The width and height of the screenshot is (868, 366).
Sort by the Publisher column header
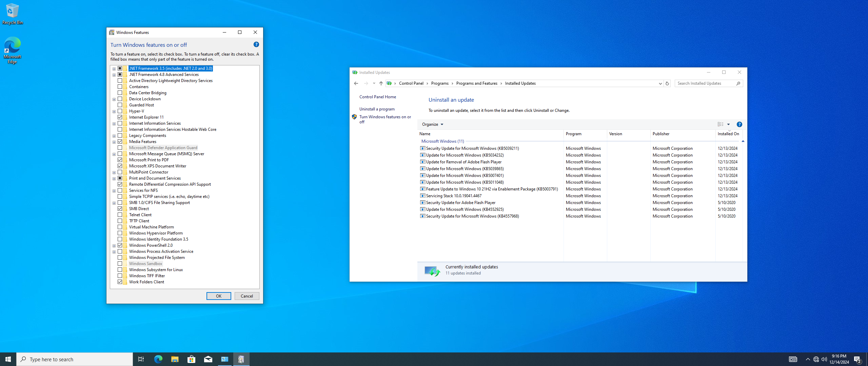(x=683, y=134)
